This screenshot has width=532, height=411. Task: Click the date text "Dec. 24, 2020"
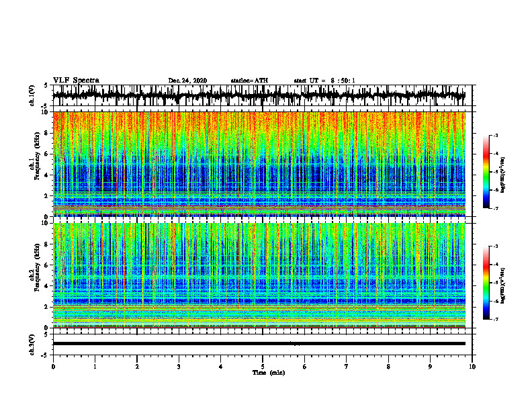(187, 81)
